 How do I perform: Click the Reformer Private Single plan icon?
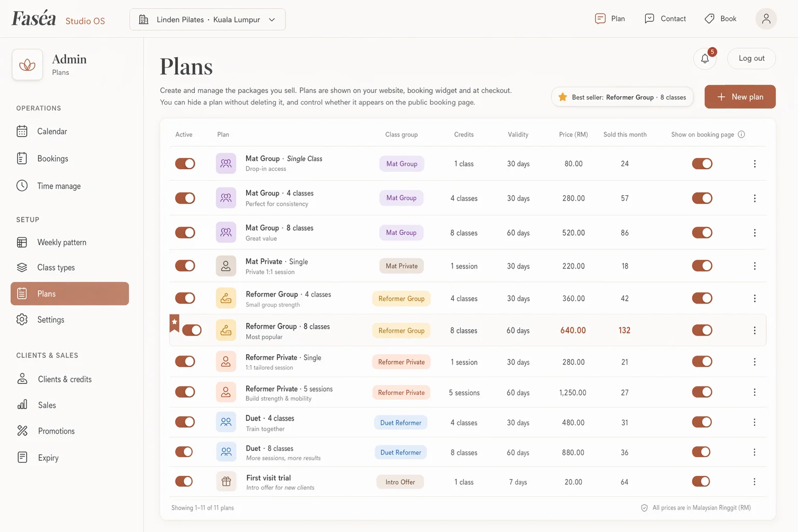[x=226, y=362]
